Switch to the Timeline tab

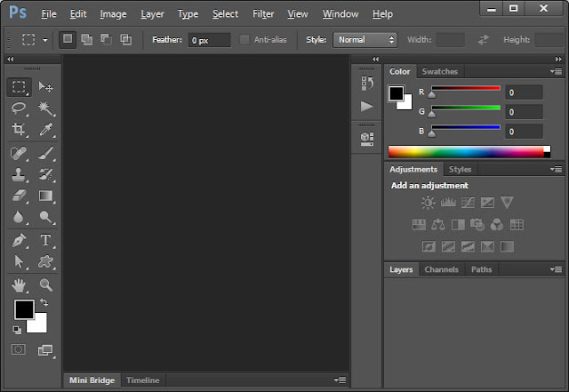coord(143,380)
